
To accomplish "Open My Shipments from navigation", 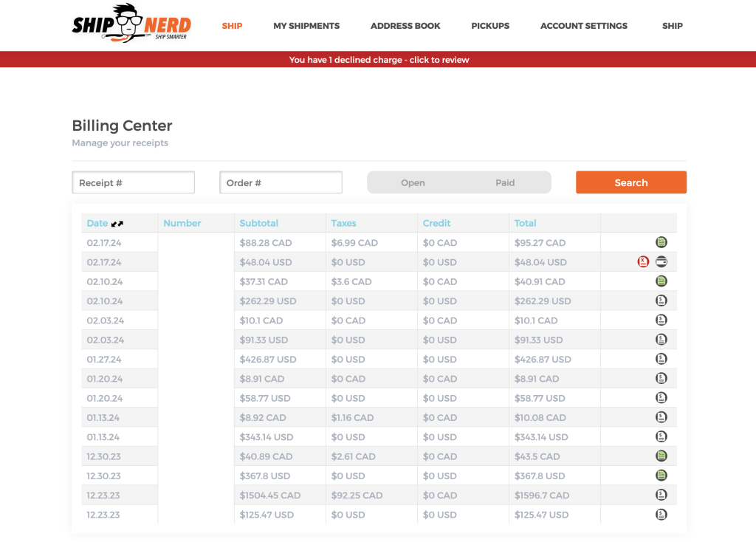I will tap(306, 26).
